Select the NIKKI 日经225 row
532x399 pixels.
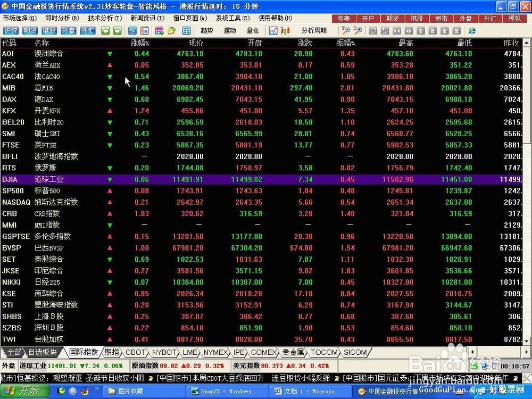(x=261, y=282)
